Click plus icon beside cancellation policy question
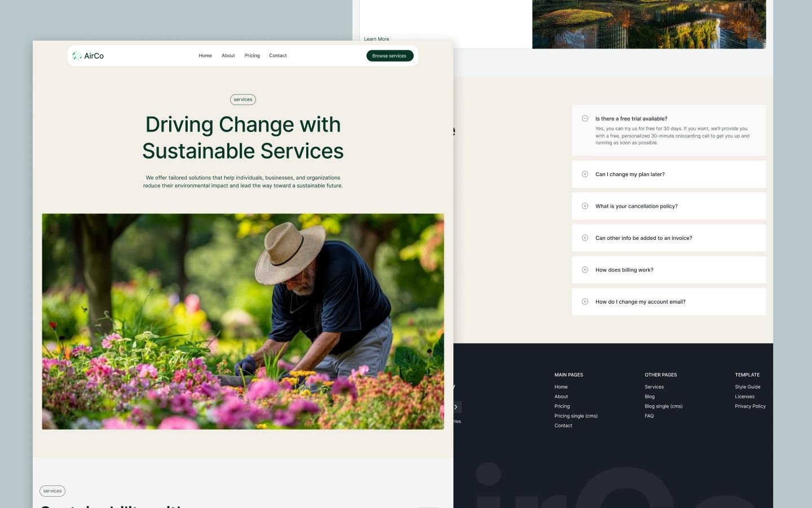Image resolution: width=812 pixels, height=508 pixels. click(585, 206)
